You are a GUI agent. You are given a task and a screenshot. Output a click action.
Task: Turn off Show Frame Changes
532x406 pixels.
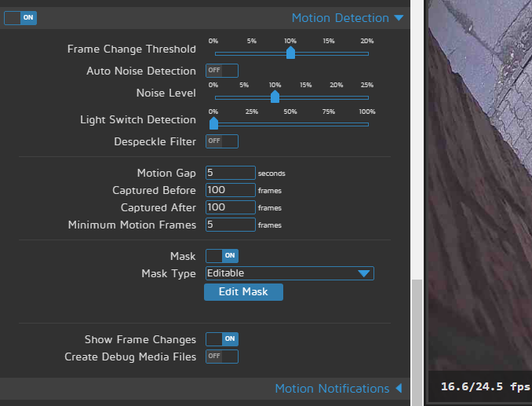[x=221, y=339]
